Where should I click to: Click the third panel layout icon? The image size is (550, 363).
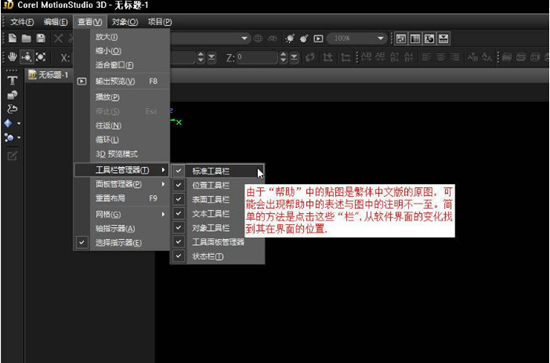click(429, 39)
